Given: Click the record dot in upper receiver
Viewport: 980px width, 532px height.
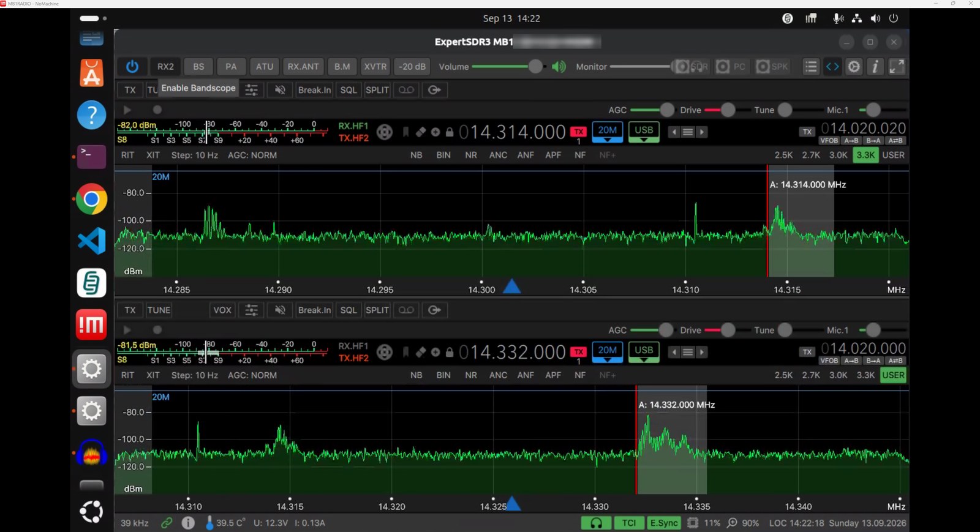Looking at the screenshot, I should pyautogui.click(x=157, y=110).
